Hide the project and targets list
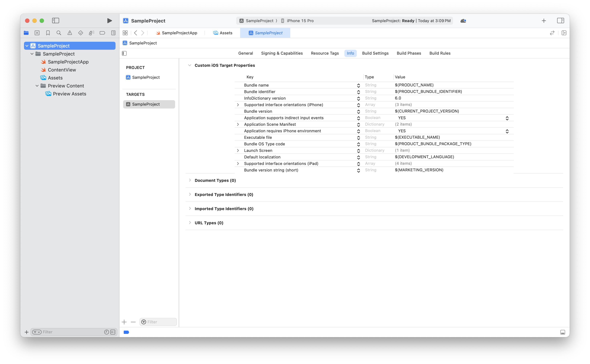Viewport: 590px width, 364px height. click(124, 53)
